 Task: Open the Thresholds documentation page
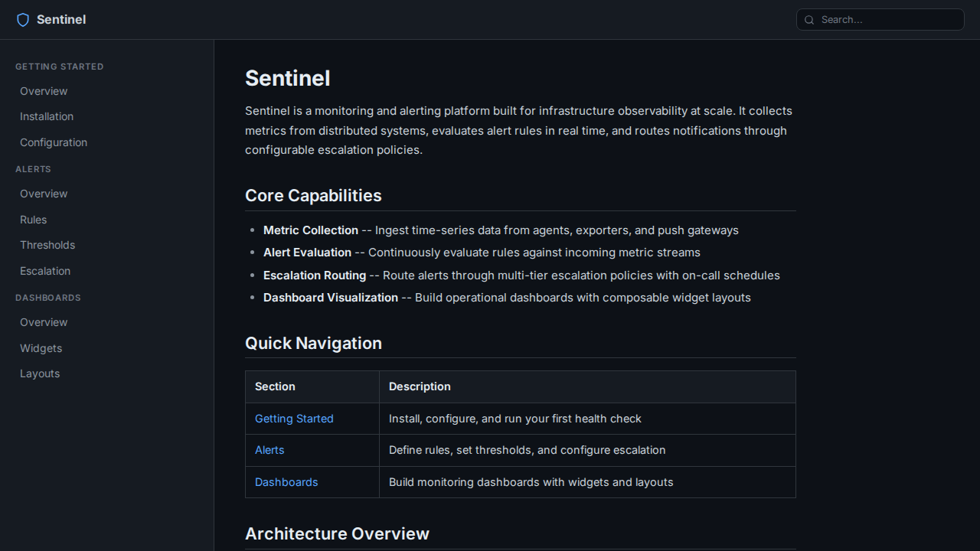(x=47, y=245)
